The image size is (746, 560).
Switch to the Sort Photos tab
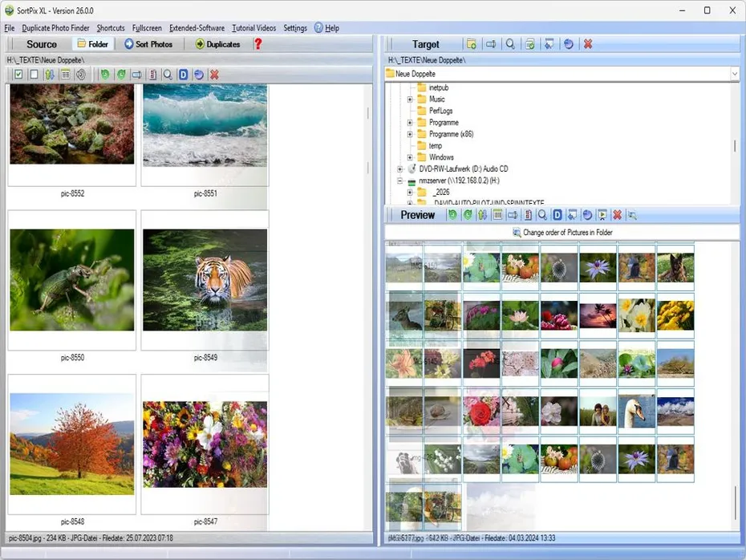pos(148,44)
